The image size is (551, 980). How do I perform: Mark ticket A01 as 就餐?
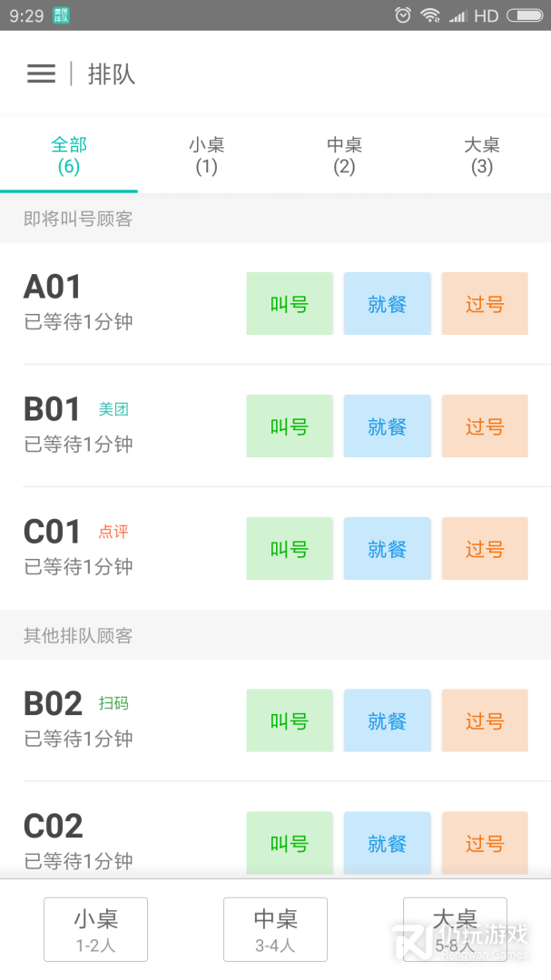(387, 304)
